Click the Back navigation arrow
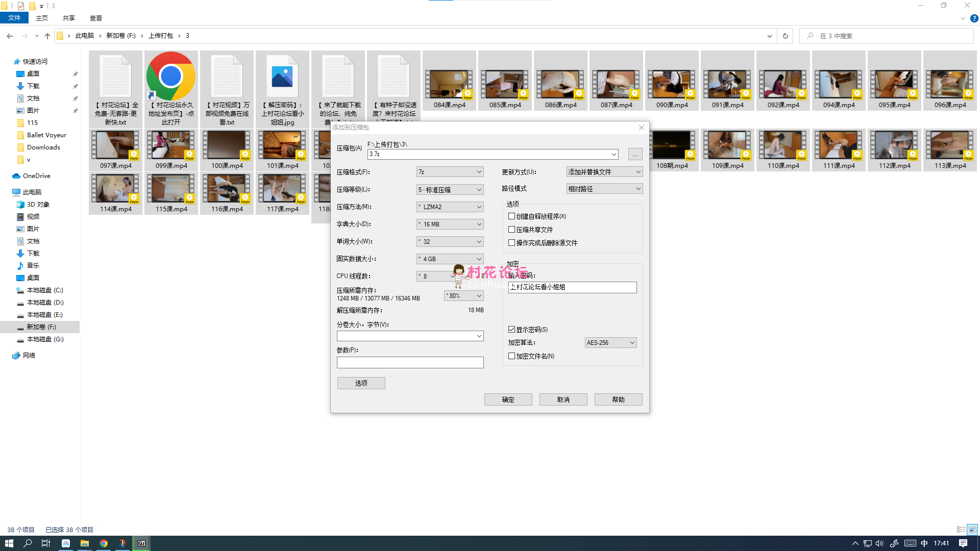Viewport: 980px width, 551px height. (x=10, y=36)
